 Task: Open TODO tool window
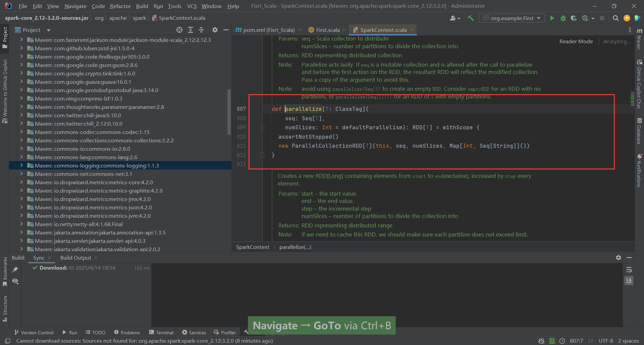(x=95, y=332)
